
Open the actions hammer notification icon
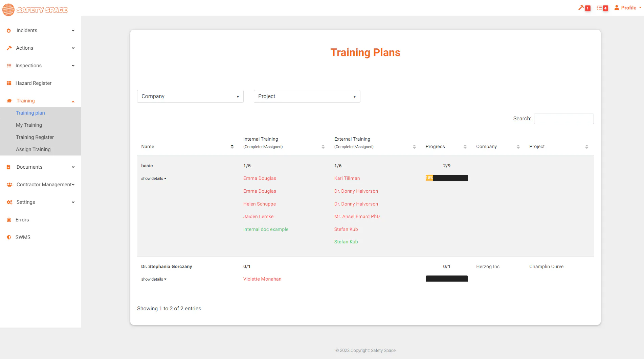click(x=584, y=8)
